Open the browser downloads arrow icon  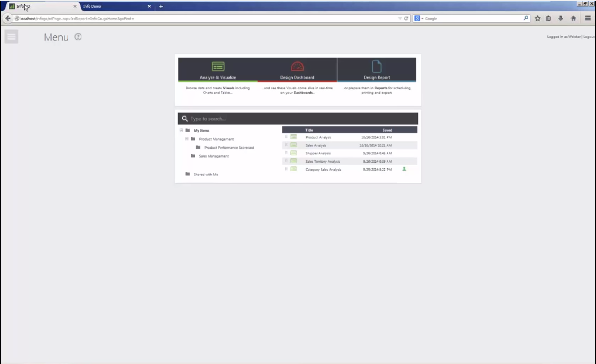(x=560, y=19)
